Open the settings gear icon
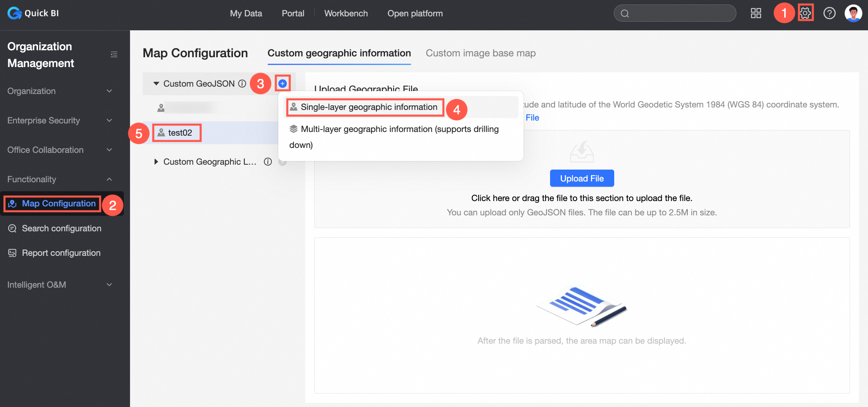Image resolution: width=868 pixels, height=407 pixels. point(805,13)
